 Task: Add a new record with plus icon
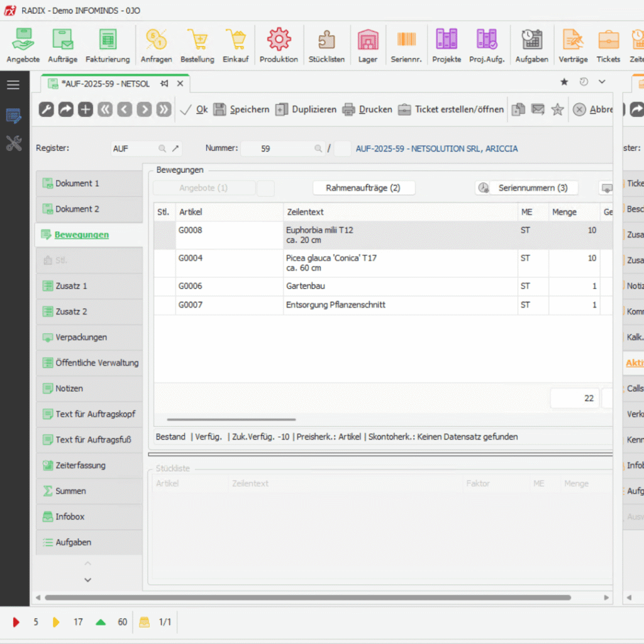(86, 109)
